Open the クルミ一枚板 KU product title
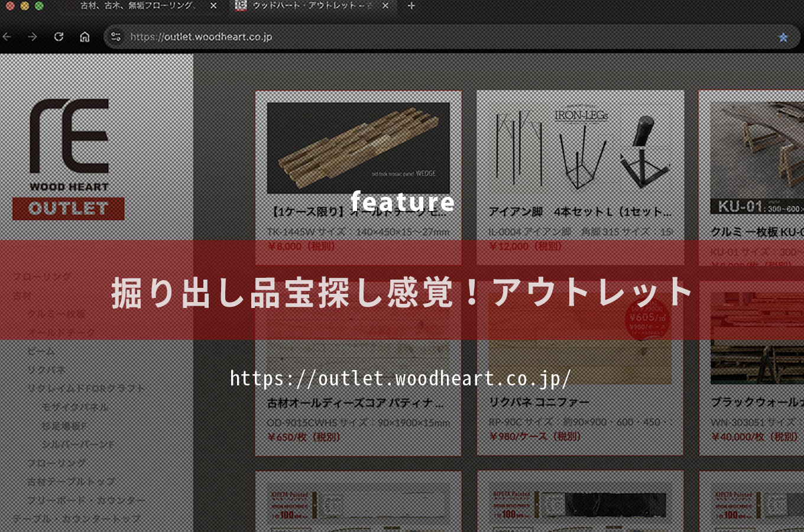 pos(757,232)
